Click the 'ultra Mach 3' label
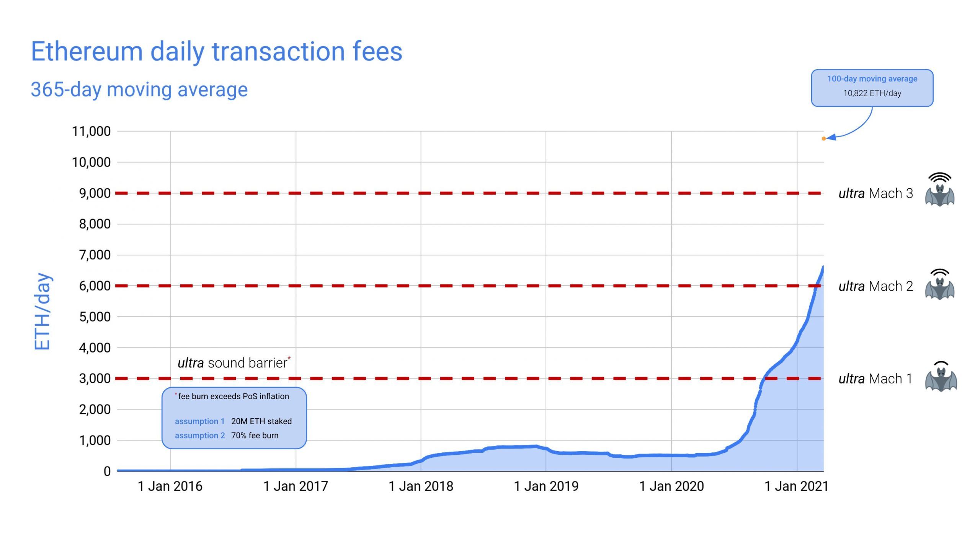 tap(875, 194)
